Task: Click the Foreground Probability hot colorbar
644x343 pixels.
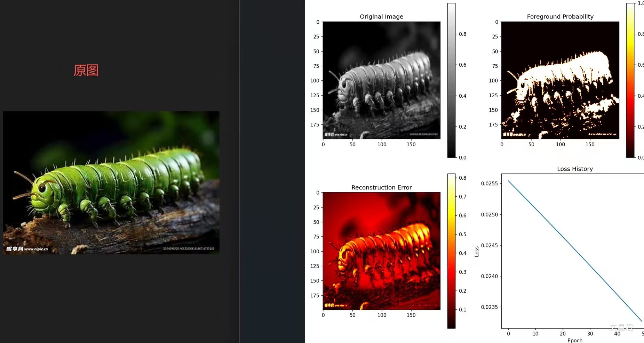Action: 630,80
